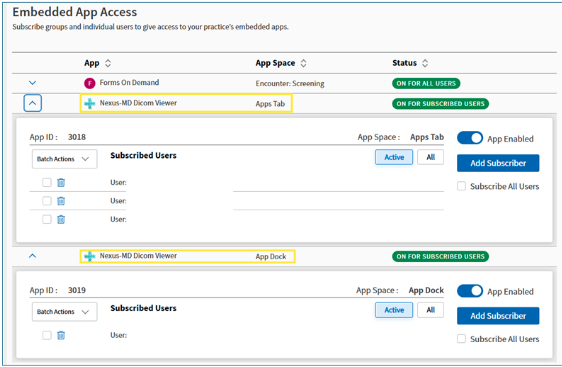The height and width of the screenshot is (367, 562).
Task: Click the Forms On Demand app name
Action: tap(129, 82)
